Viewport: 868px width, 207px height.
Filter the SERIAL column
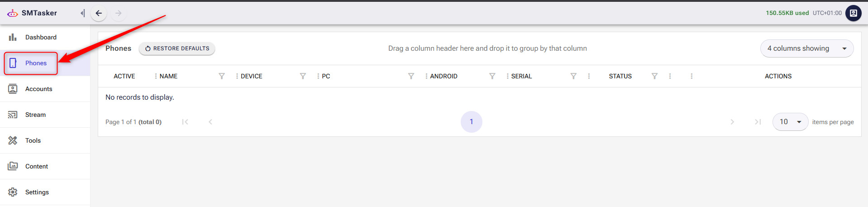click(x=573, y=76)
